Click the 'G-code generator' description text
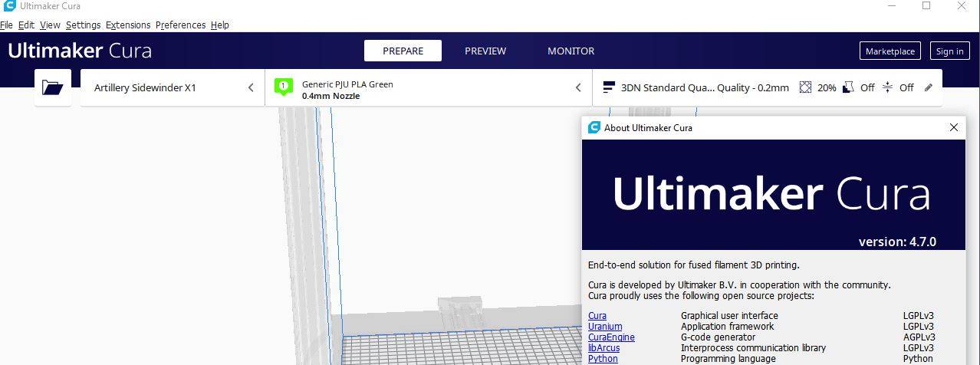Screen dimensions: 980x365 (x=718, y=337)
